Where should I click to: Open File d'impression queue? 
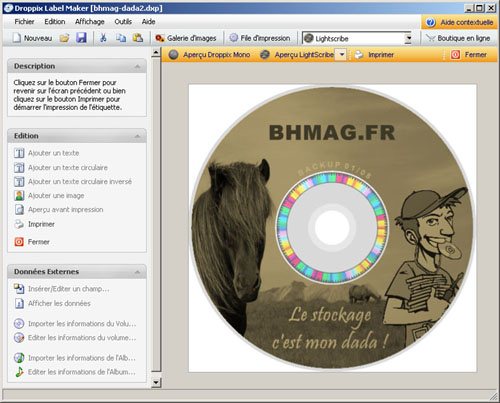tap(260, 38)
